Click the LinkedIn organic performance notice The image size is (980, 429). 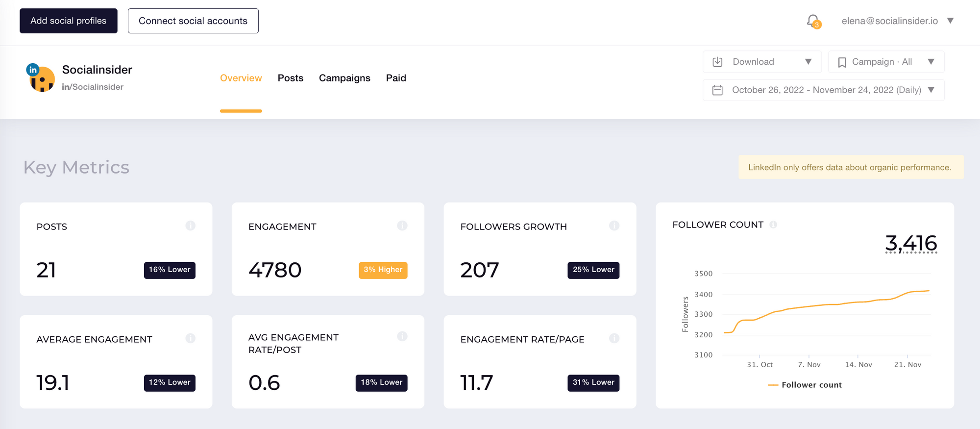851,167
